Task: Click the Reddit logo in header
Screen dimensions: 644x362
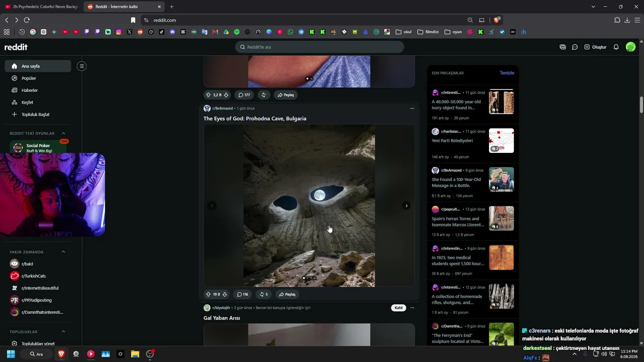Action: [16, 47]
